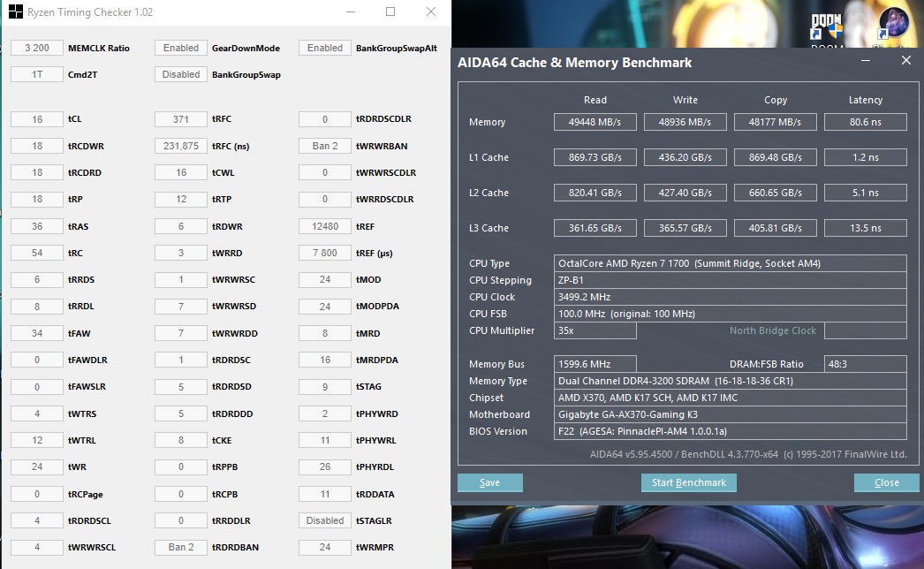Click the L3 Cache Copy value 405.81 GB/s
The width and height of the screenshot is (924, 569).
(776, 228)
